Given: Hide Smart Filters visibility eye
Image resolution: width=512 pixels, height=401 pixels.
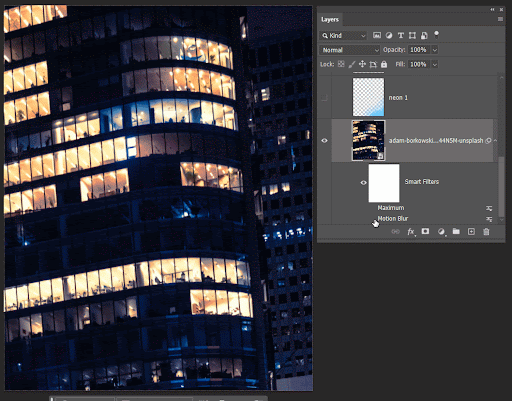Looking at the screenshot, I should 363,182.
